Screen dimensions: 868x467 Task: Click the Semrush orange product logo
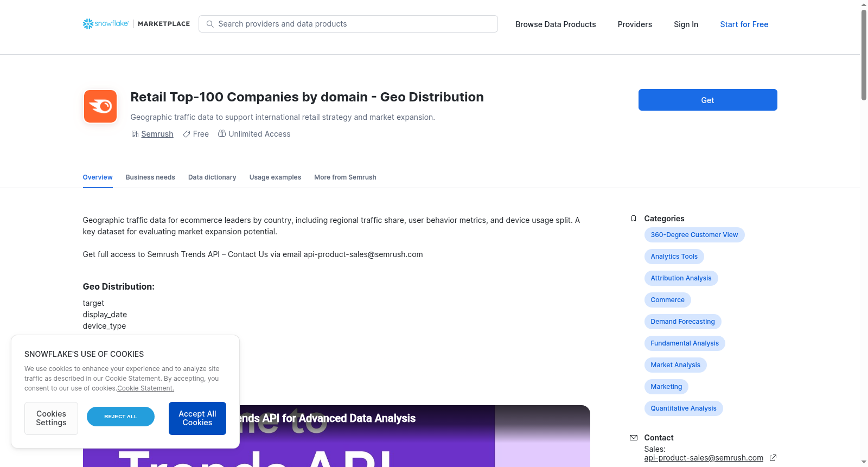pyautogui.click(x=100, y=106)
